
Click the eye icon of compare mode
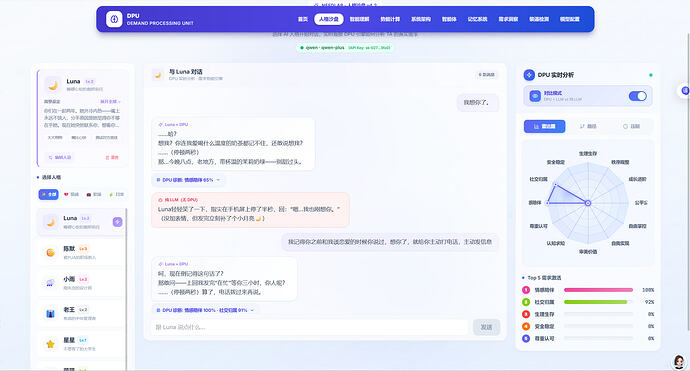click(x=535, y=96)
